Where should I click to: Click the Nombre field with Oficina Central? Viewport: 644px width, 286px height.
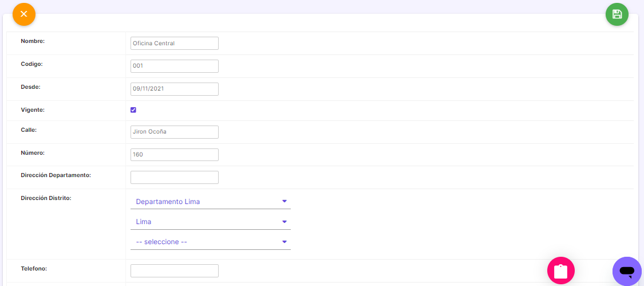(x=175, y=43)
